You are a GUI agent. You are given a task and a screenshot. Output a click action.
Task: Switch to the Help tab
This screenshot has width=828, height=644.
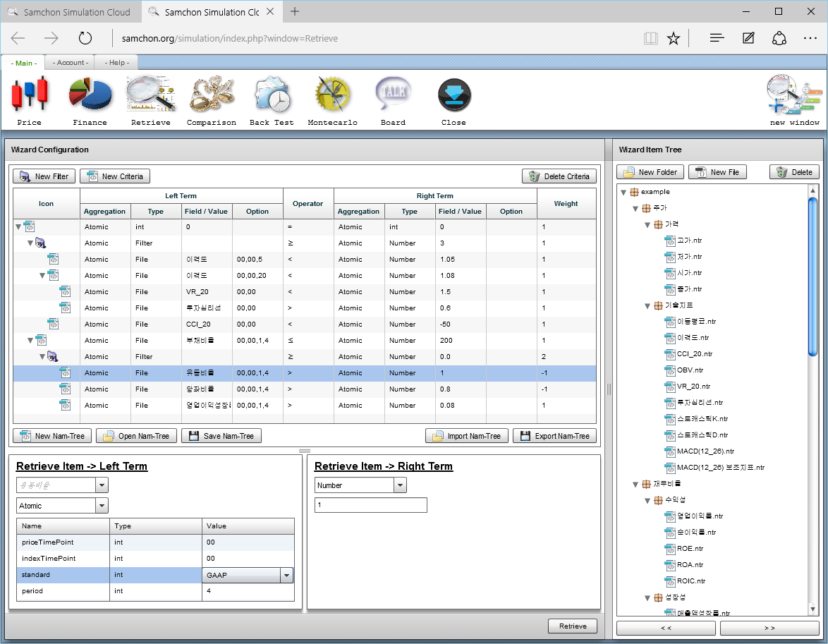point(116,63)
